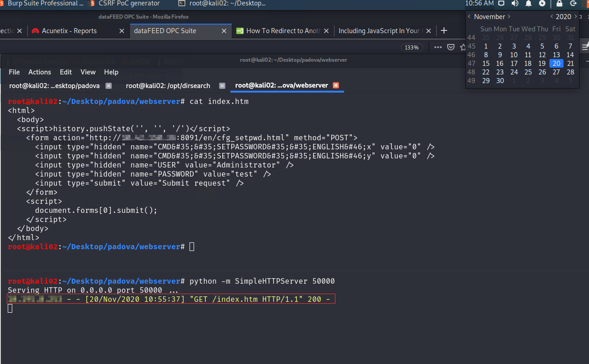Image resolution: width=589 pixels, height=364 pixels.
Task: Select November 20 in the calendar
Action: pos(556,64)
